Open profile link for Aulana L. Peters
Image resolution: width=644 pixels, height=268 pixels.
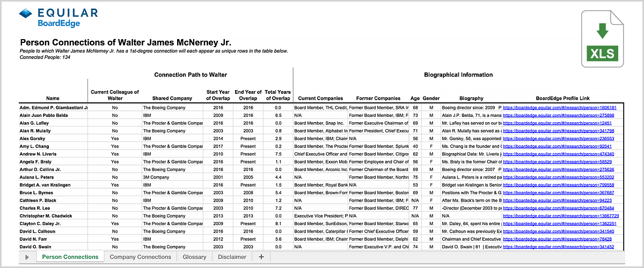pyautogui.click(x=558, y=177)
